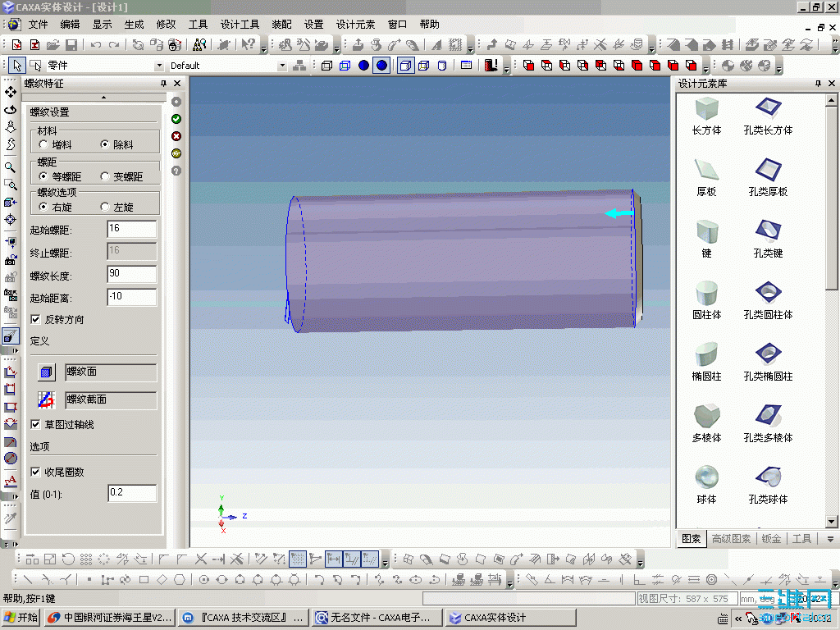Image resolution: width=840 pixels, height=630 pixels.
Task: Click the green OK confirm icon
Action: pyautogui.click(x=176, y=119)
